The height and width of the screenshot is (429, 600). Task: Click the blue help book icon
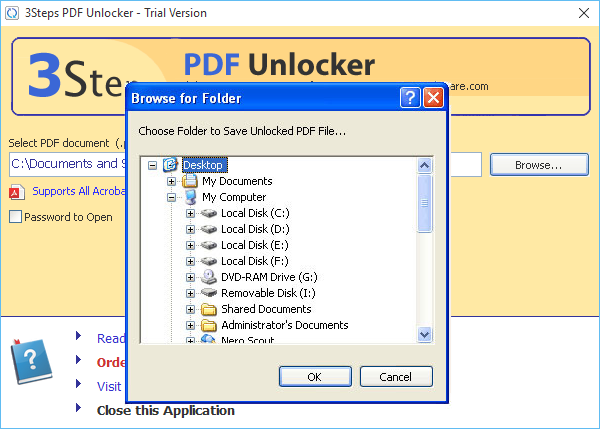[31, 361]
